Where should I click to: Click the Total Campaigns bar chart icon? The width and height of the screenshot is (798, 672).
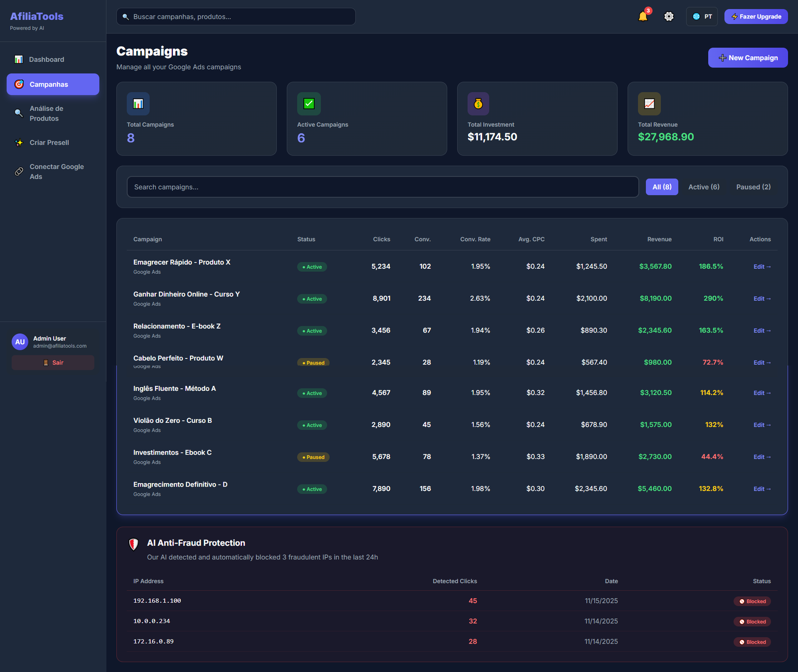click(138, 104)
